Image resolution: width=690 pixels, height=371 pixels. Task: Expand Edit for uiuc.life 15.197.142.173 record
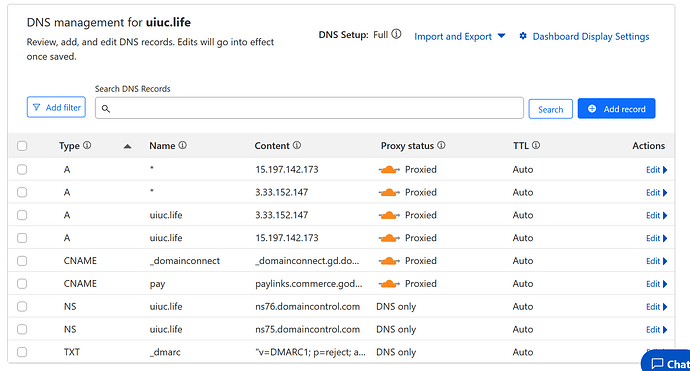[657, 239]
